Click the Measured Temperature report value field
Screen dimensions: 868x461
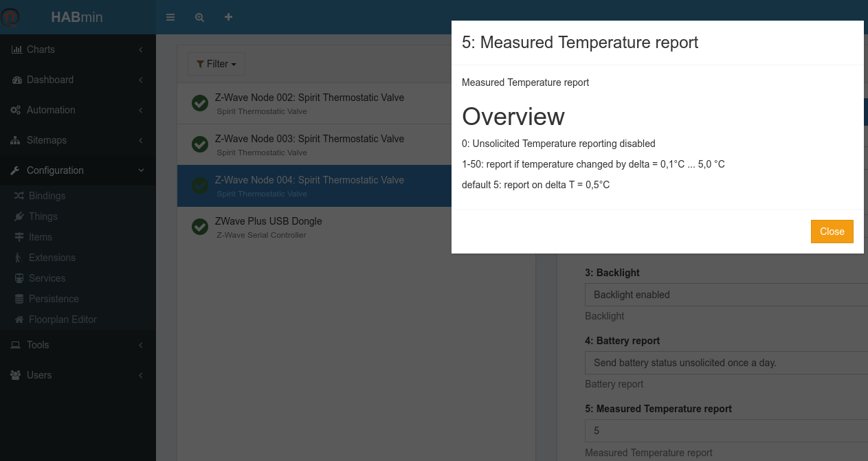(x=726, y=431)
